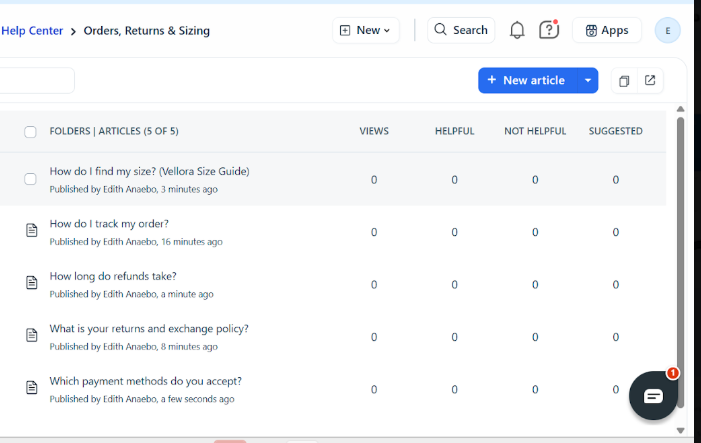Click document icon for returns and exchange policy article
Viewport: 701px width, 443px height.
tap(31, 335)
